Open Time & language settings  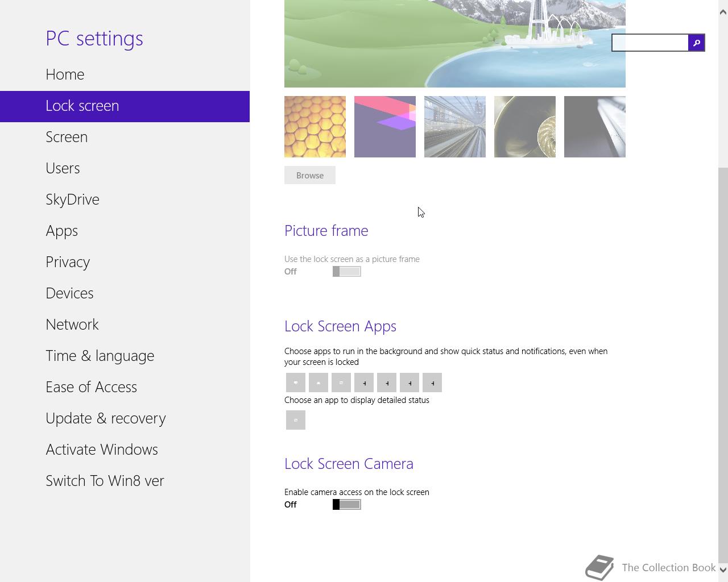pos(100,356)
